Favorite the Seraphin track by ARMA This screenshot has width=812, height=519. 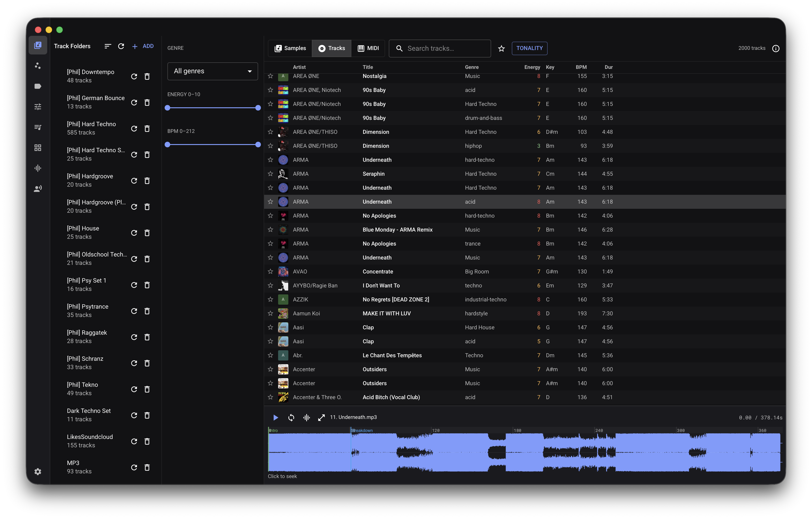point(270,174)
